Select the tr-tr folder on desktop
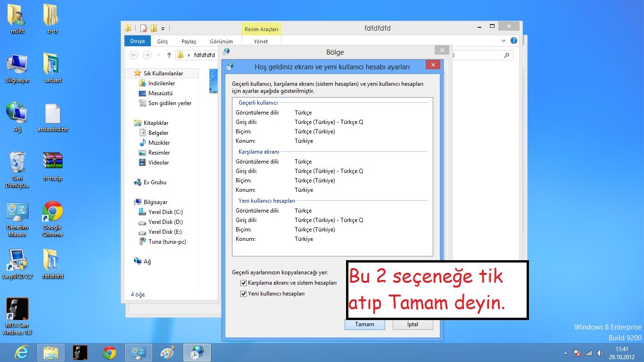This screenshot has height=362, width=644. (x=53, y=19)
